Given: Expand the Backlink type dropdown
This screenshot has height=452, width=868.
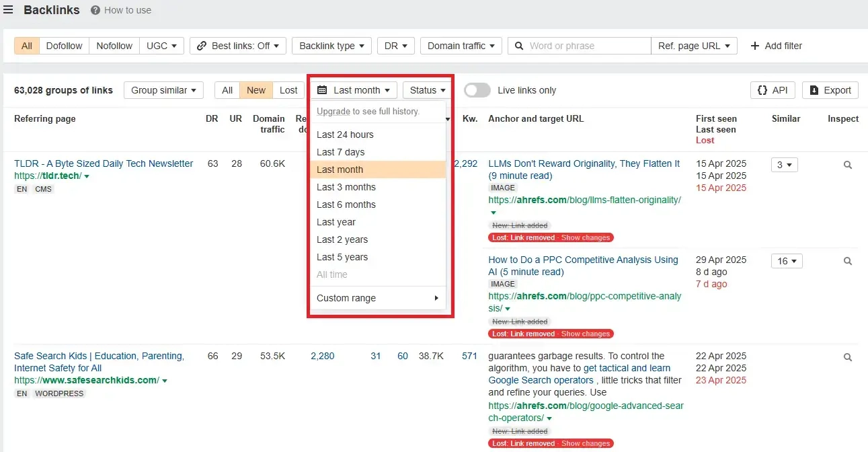Looking at the screenshot, I should click(331, 46).
